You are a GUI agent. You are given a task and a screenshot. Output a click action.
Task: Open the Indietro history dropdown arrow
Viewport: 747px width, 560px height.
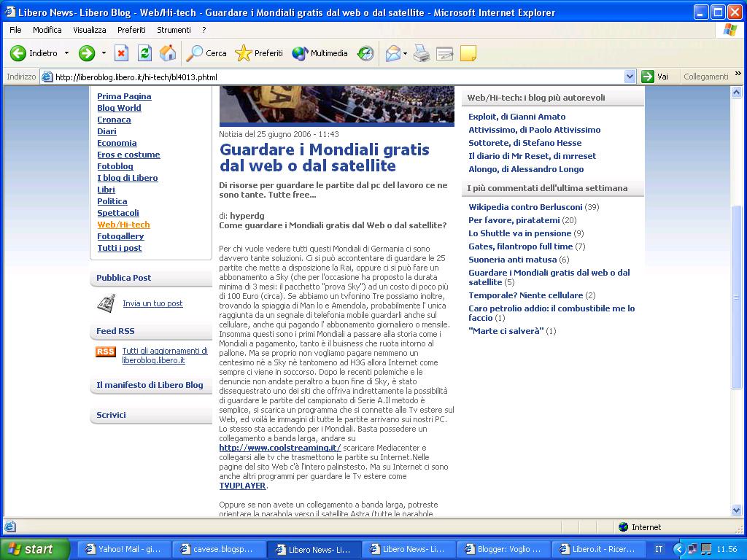click(x=66, y=53)
